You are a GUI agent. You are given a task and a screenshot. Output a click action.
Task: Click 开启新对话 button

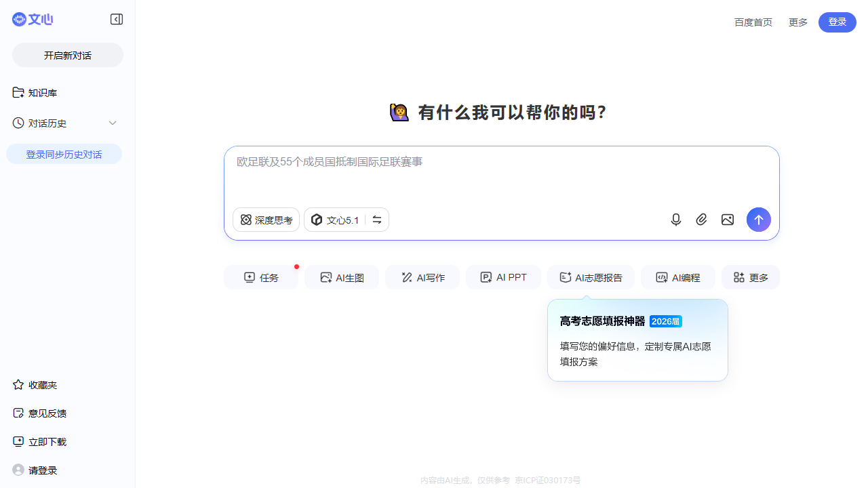point(68,55)
